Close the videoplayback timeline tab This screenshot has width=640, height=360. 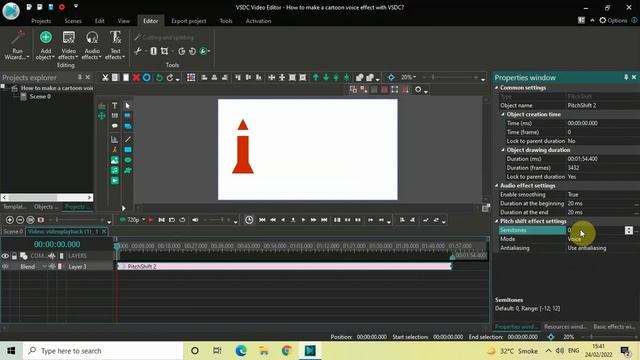click(x=104, y=231)
